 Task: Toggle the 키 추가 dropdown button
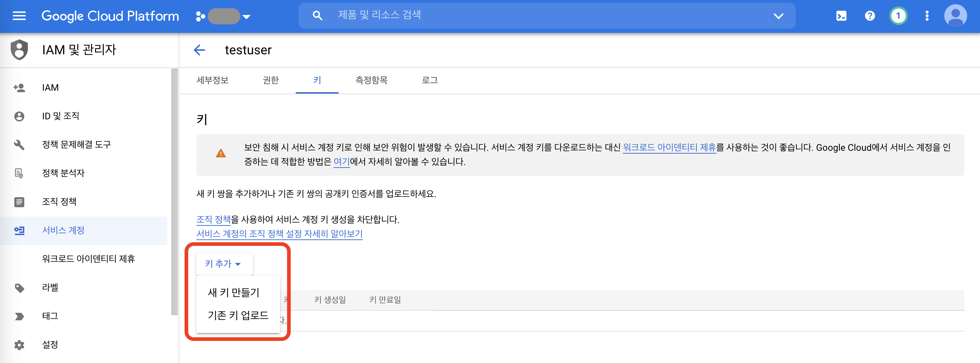pos(224,264)
